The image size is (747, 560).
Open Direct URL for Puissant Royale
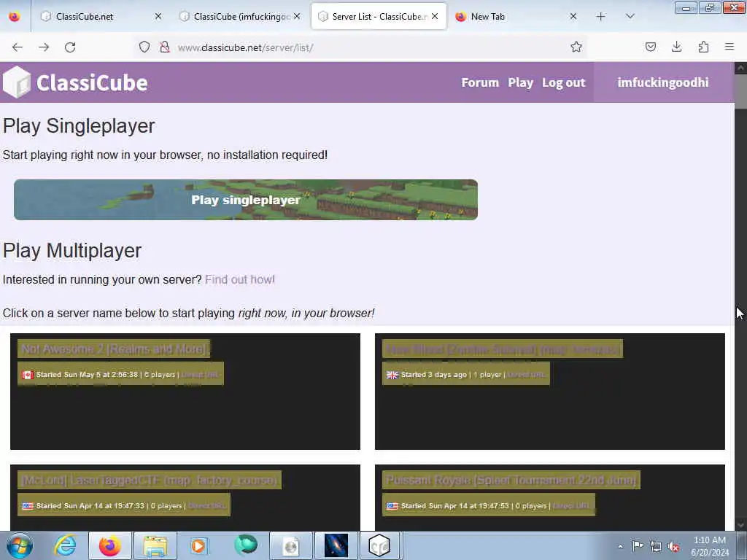coord(571,506)
